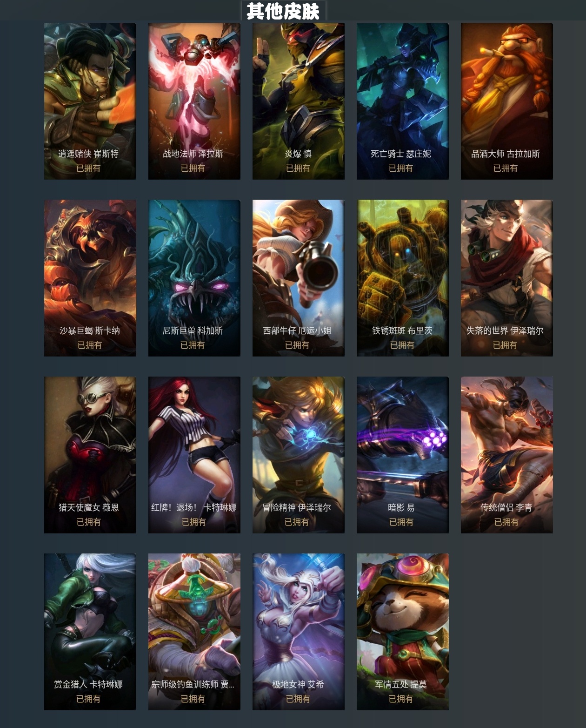Select the 逍遥赌侠 崔斯特 skin card
The image size is (586, 728).
90,101
